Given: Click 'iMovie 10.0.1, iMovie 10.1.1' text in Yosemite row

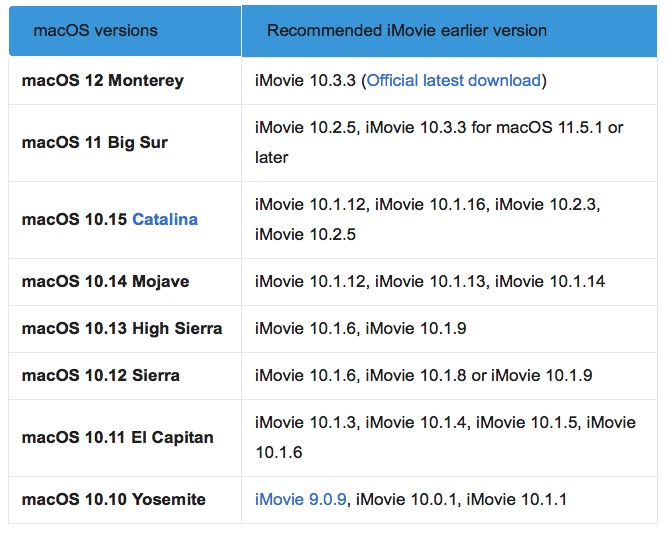Looking at the screenshot, I should [x=461, y=499].
